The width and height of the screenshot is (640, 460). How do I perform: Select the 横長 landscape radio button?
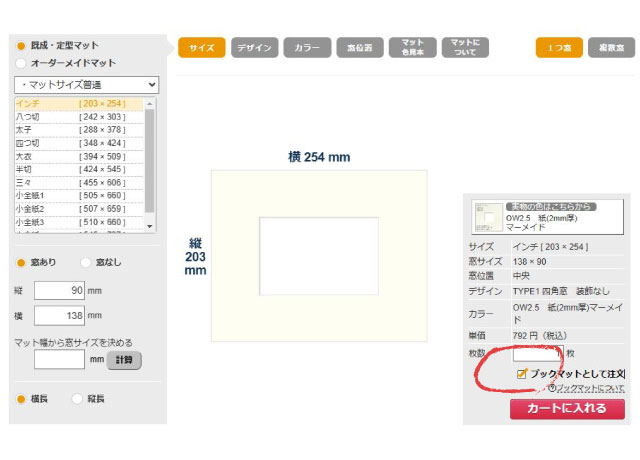point(21,399)
